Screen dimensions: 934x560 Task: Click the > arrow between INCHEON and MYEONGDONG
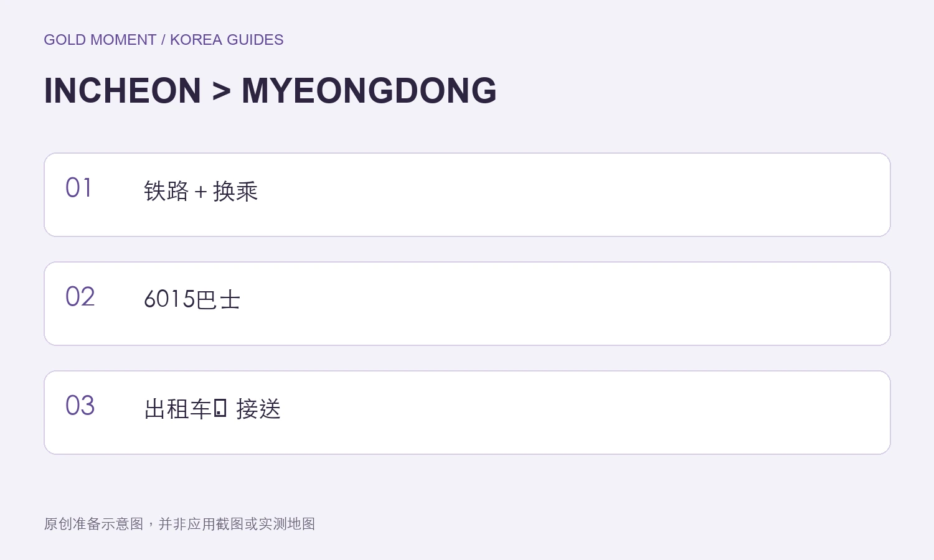pos(222,91)
